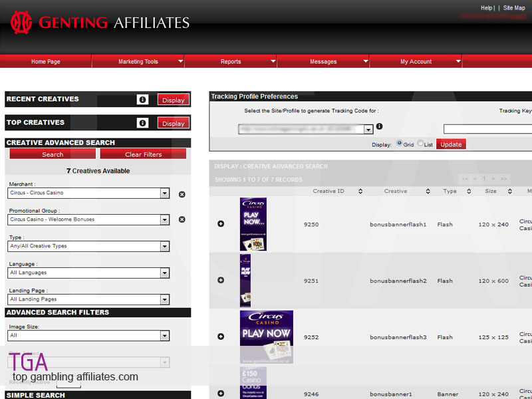Click bonusbannerflash3 Play Now thumbnail
532x399 pixels.
[267, 337]
